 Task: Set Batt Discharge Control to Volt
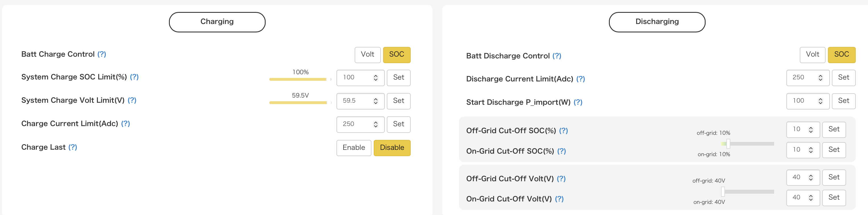pyautogui.click(x=812, y=55)
